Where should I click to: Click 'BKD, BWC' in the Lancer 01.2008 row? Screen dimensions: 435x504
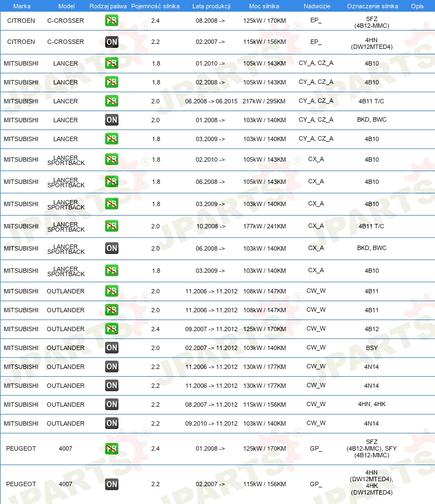(372, 119)
